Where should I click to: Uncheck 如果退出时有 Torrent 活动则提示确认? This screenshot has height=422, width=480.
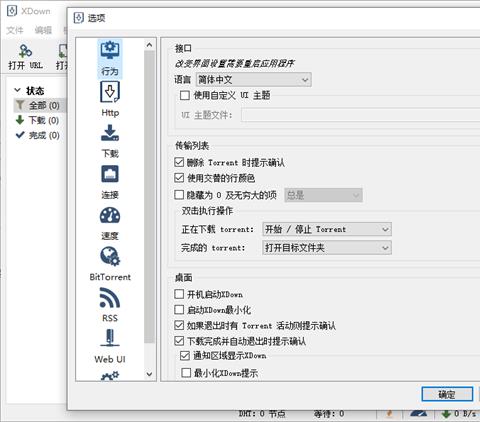tap(179, 325)
